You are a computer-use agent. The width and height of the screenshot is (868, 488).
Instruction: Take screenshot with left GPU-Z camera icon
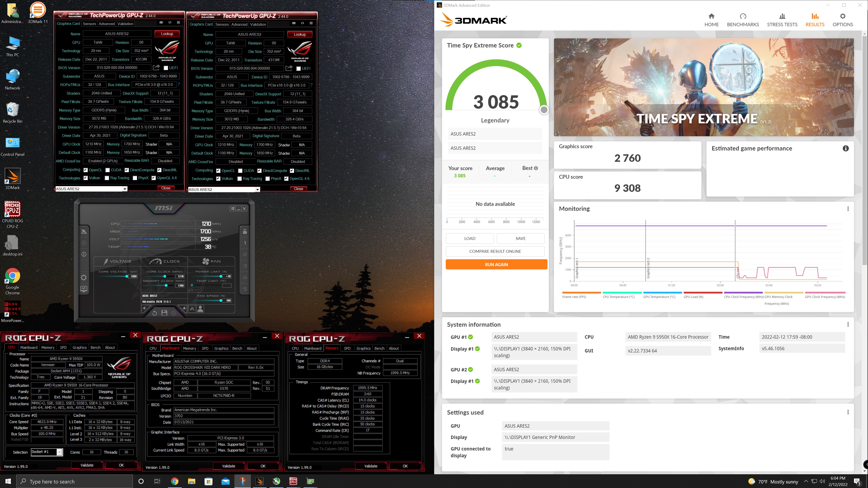161,23
